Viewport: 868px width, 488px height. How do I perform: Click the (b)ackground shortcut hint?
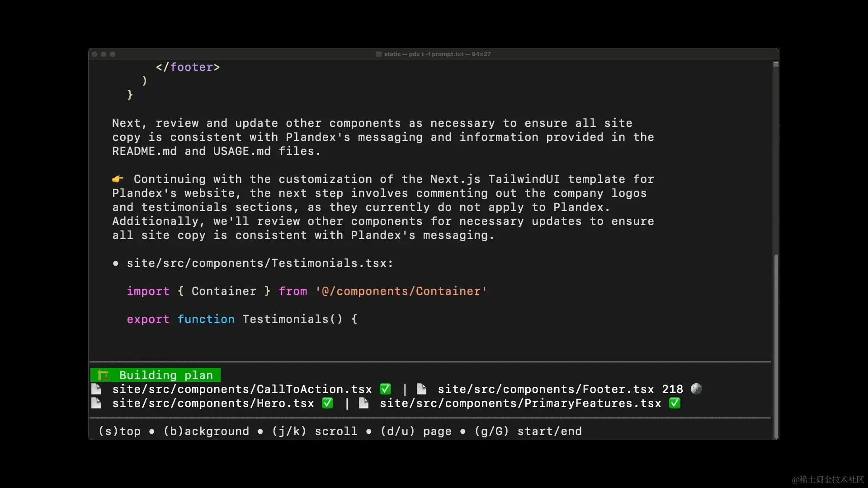[x=206, y=431]
